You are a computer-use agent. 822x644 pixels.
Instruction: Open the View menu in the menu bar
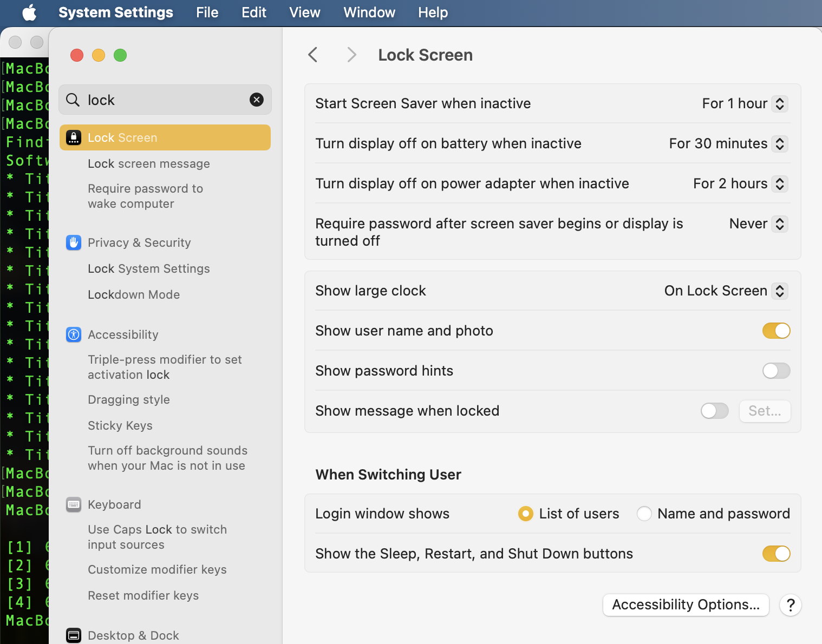pos(304,12)
